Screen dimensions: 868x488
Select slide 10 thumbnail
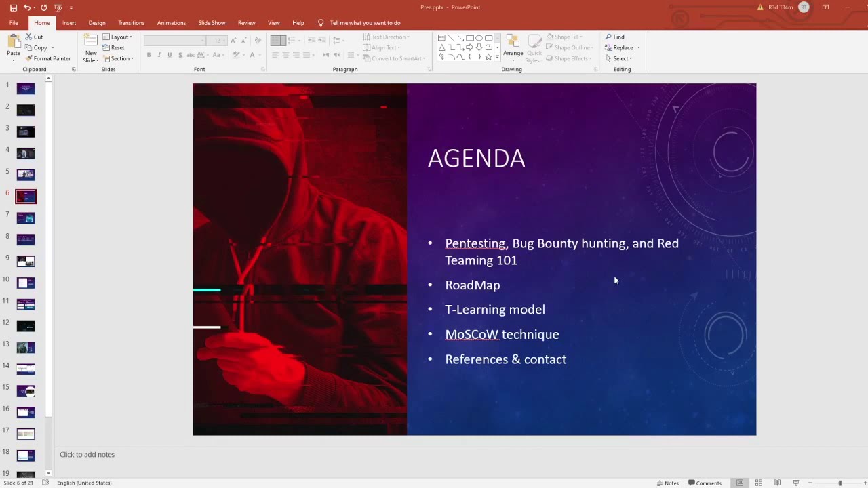click(x=26, y=283)
